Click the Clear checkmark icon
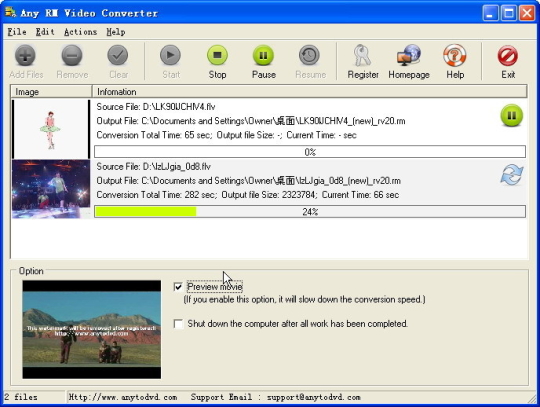Screen dimensions: 540x407 tap(118, 55)
